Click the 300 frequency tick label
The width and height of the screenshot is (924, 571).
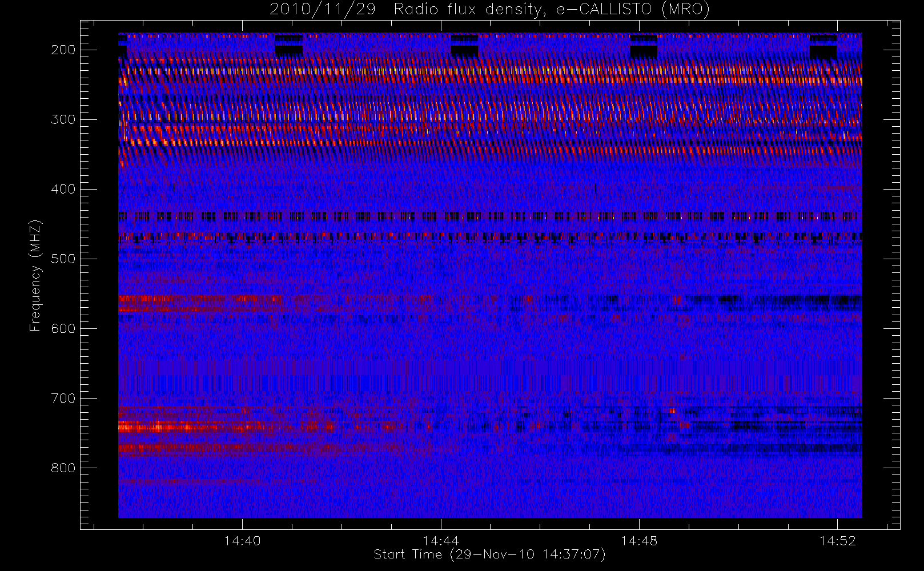coord(63,119)
